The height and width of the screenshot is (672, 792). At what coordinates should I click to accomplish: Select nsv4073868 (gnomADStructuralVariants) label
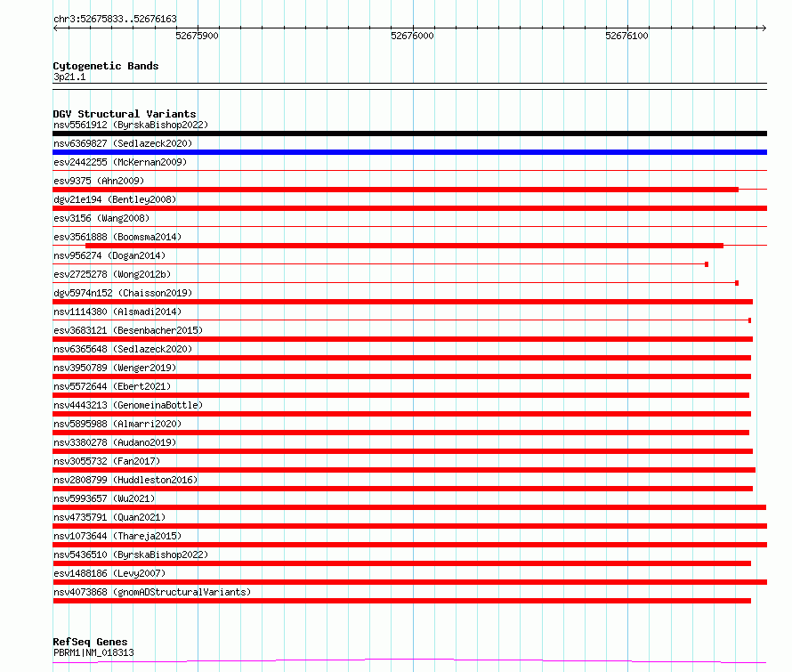[x=152, y=592]
